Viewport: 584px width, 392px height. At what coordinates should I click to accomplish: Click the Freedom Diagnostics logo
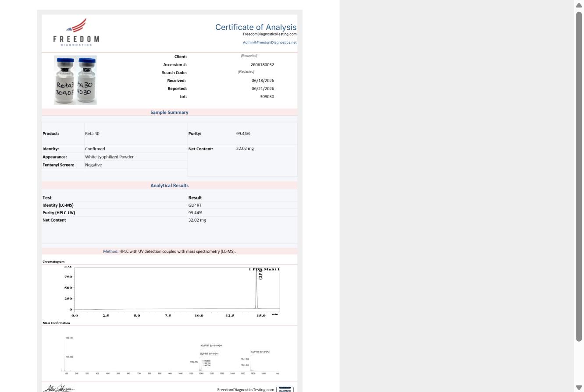(x=76, y=32)
